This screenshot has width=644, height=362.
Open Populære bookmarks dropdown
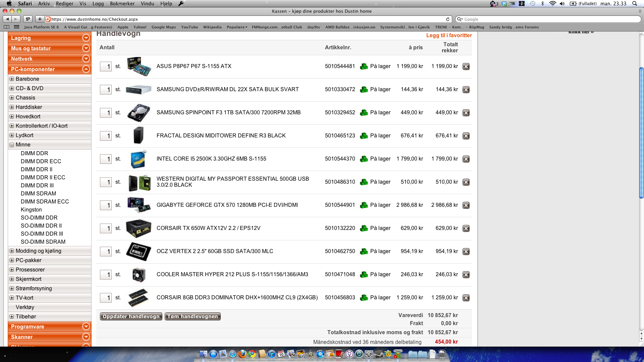click(237, 27)
